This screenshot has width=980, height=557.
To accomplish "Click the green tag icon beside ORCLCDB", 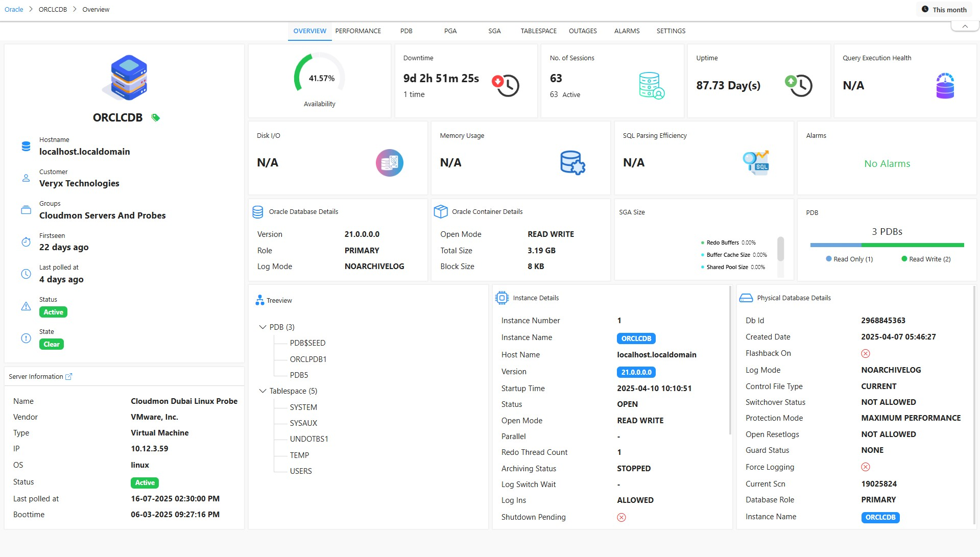I will tap(156, 118).
